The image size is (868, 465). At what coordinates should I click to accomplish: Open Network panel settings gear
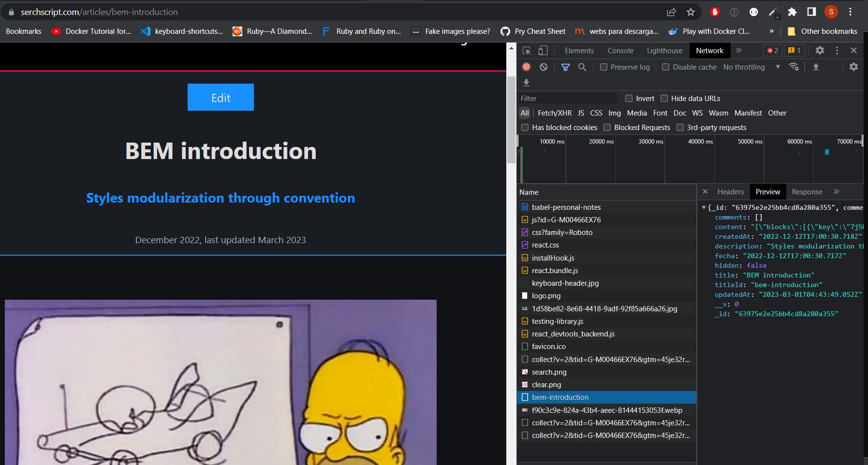[x=853, y=67]
